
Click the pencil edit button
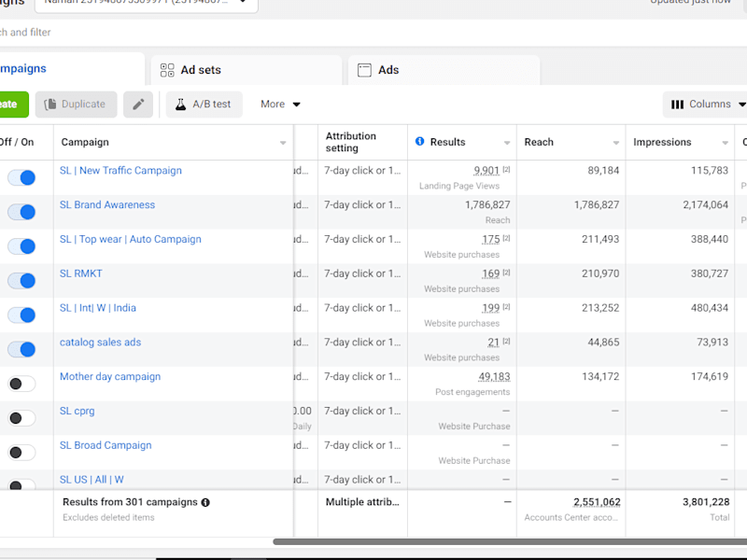click(x=138, y=105)
